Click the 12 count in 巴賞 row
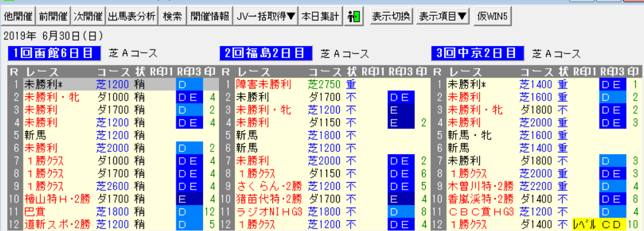This screenshot has height=231, width=644. click(x=210, y=212)
